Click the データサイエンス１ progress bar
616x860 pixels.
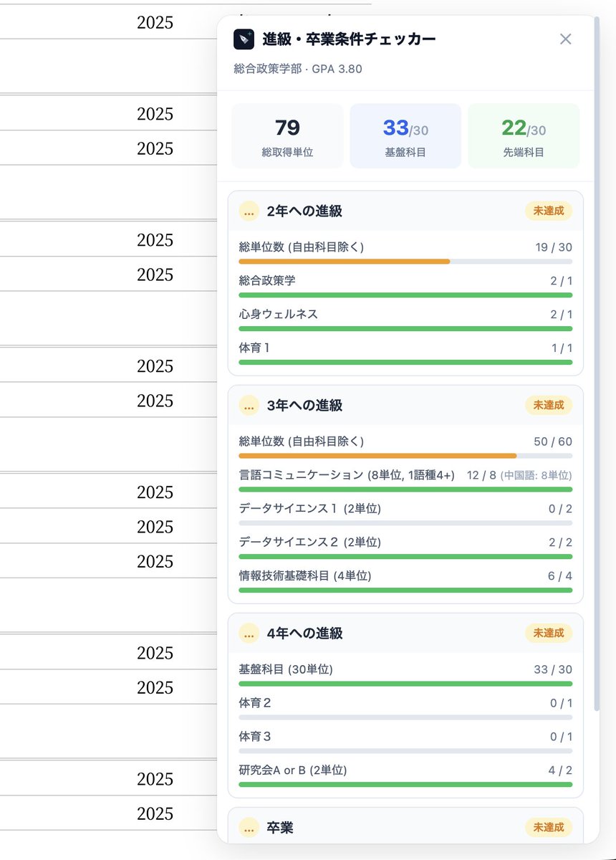pos(405,523)
